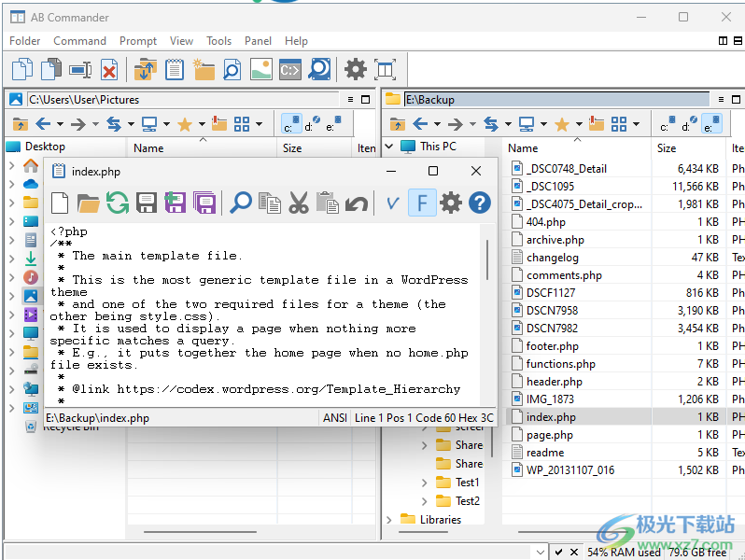The image size is (745, 560).
Task: Click Save As purple floppy with plus
Action: pyautogui.click(x=176, y=203)
